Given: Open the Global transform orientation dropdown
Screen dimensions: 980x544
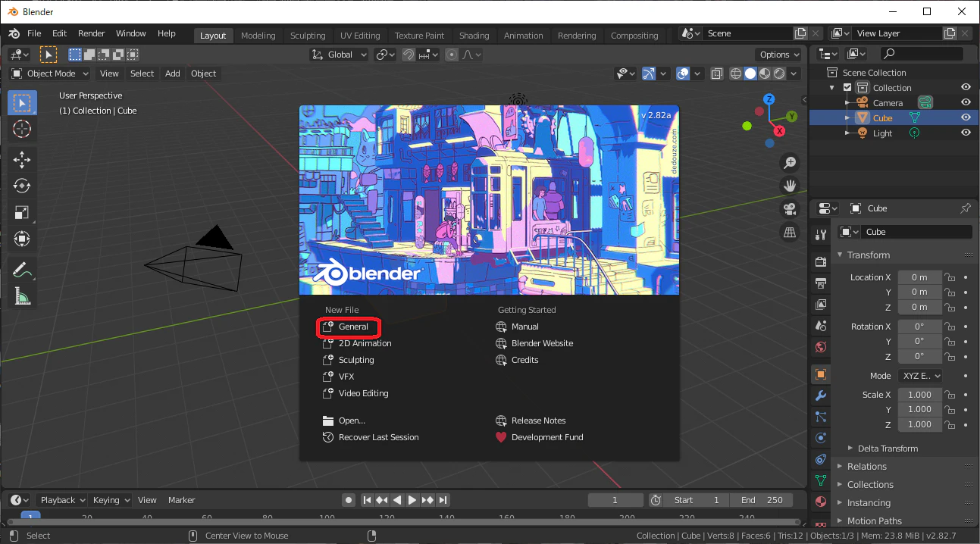Looking at the screenshot, I should (340, 55).
